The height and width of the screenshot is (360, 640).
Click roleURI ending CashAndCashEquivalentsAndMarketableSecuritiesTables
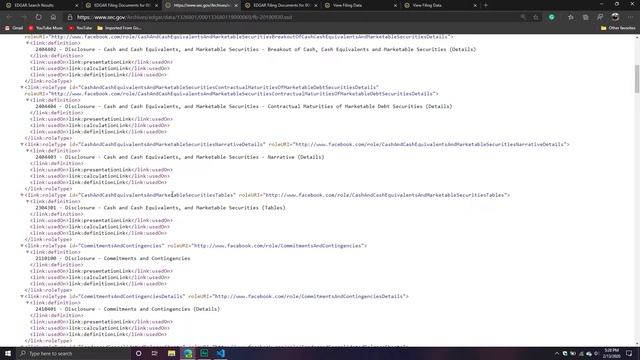(373, 195)
